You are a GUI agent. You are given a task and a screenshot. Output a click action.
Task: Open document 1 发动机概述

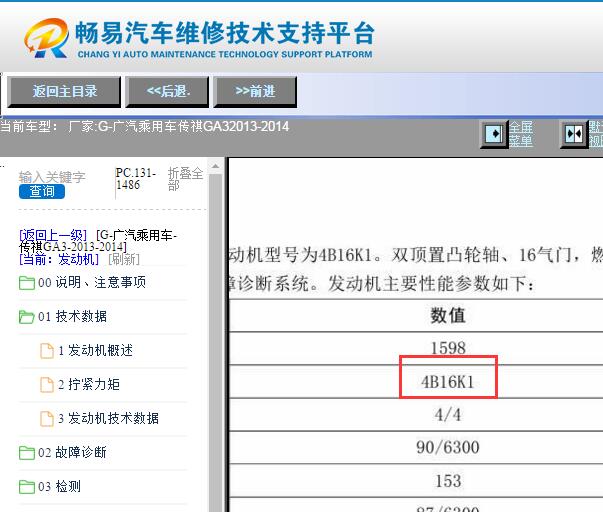[x=95, y=350]
